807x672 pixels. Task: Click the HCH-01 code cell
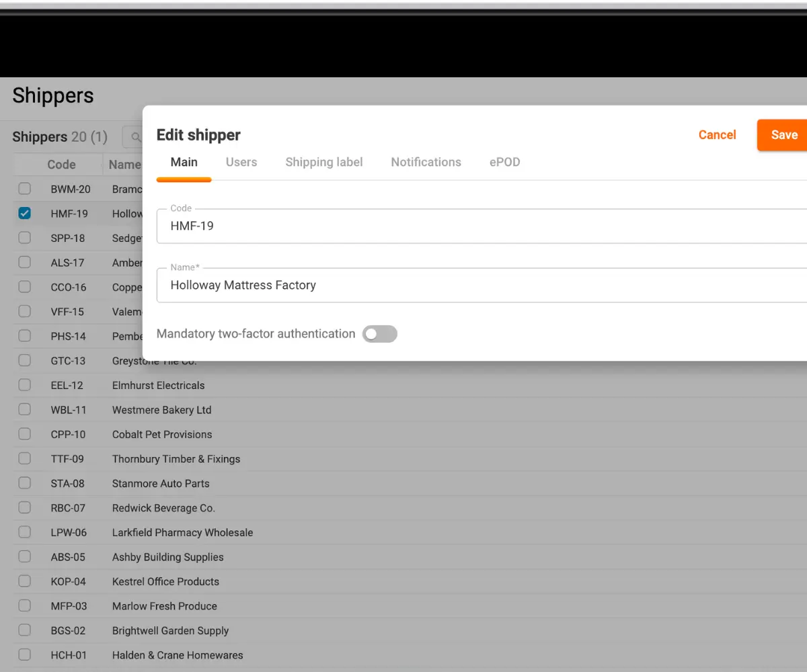point(69,655)
